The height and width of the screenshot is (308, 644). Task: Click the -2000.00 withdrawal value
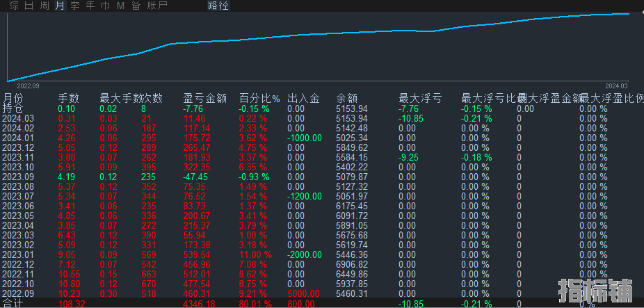pyautogui.click(x=305, y=254)
